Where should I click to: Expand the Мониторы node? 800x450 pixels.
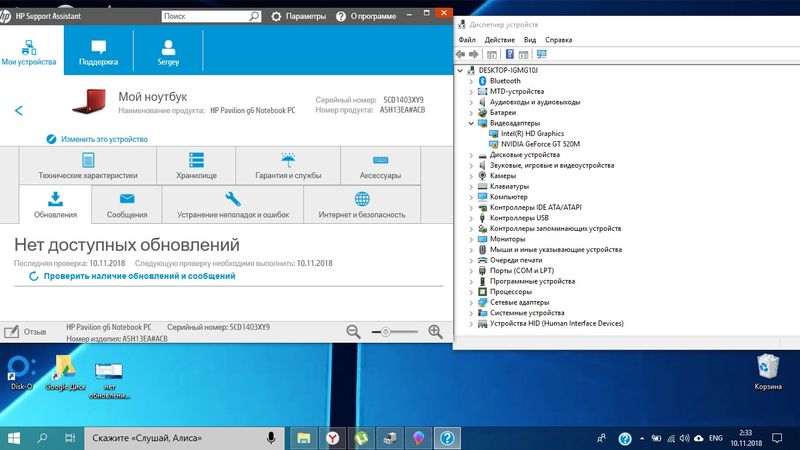tap(471, 239)
